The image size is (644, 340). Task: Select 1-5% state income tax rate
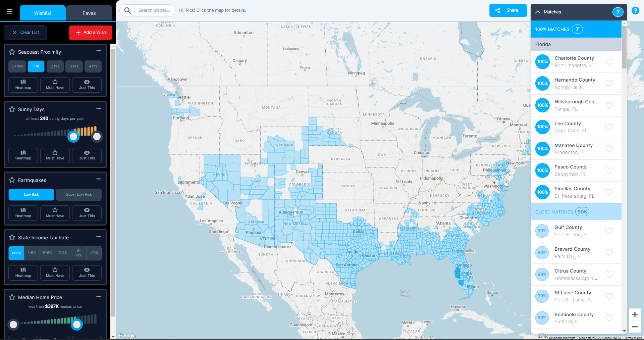32,253
